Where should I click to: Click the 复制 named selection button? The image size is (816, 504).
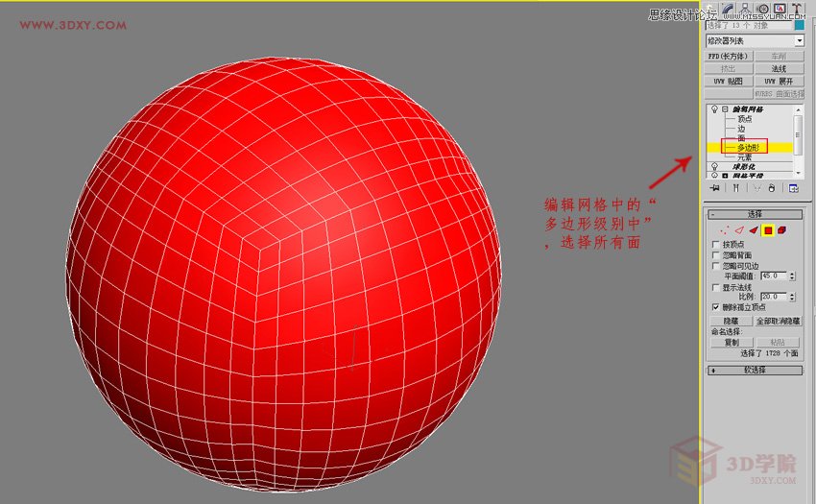click(732, 342)
